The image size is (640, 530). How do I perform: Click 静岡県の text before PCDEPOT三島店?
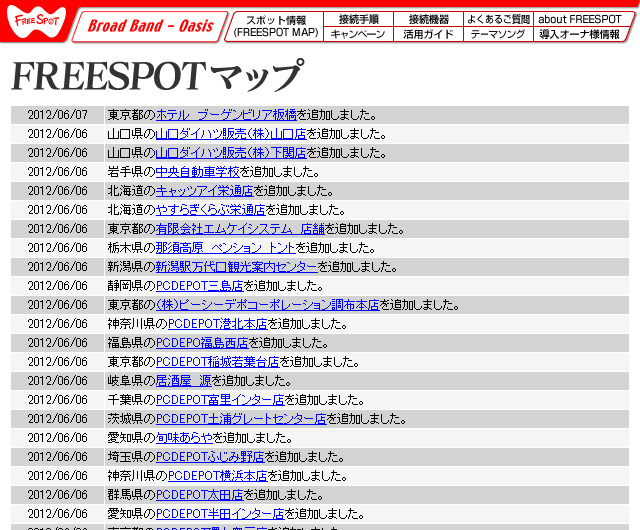tap(131, 286)
